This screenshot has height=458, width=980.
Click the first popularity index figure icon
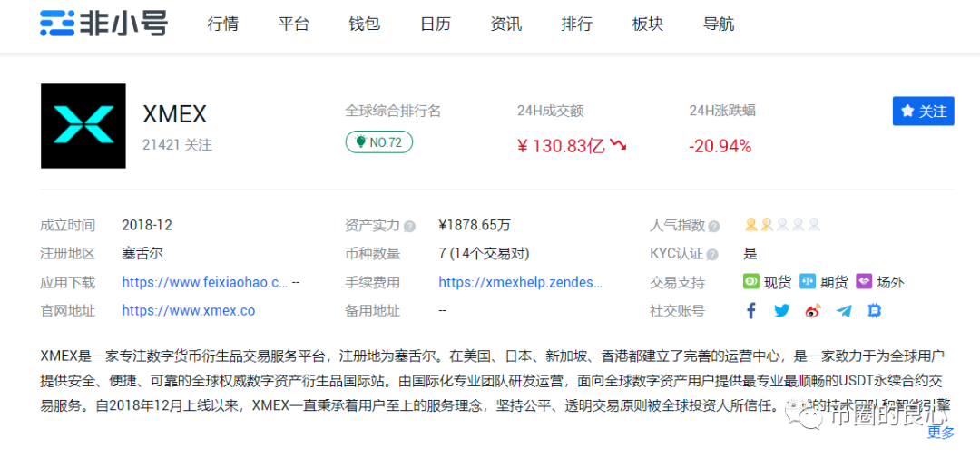tap(750, 224)
